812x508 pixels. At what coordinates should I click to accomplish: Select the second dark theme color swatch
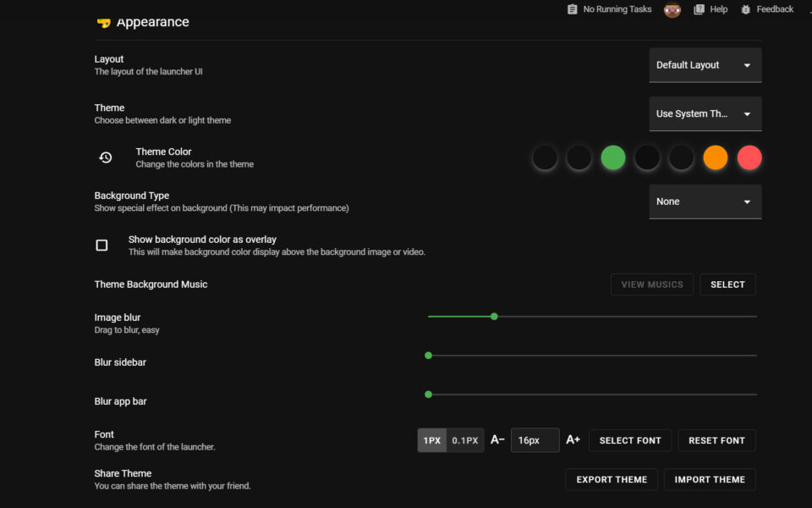click(579, 157)
